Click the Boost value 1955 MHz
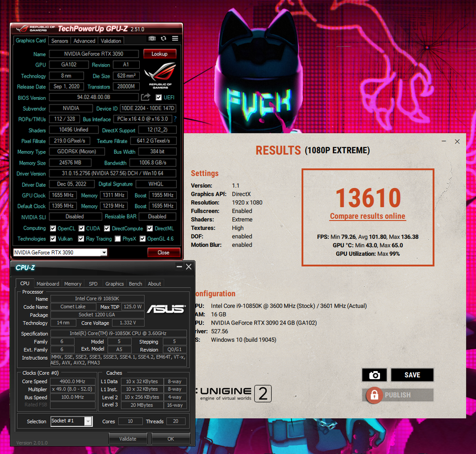476x454 pixels. [162, 195]
